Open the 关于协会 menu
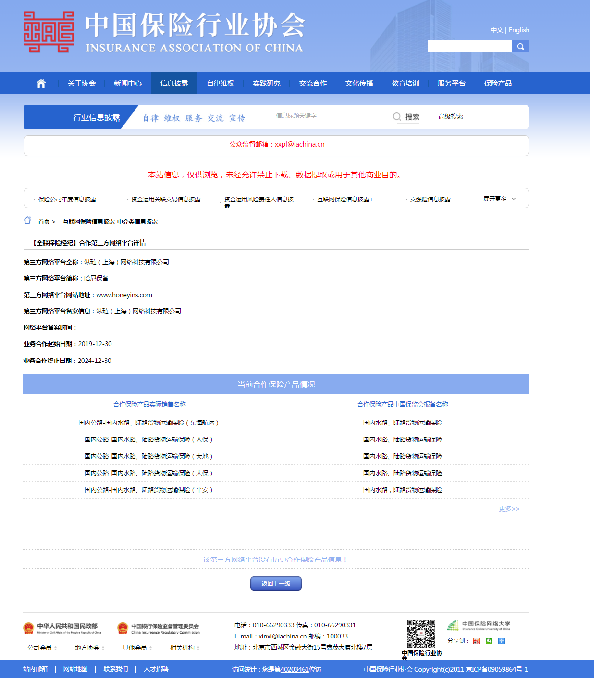The width and height of the screenshot is (602, 700). point(82,83)
